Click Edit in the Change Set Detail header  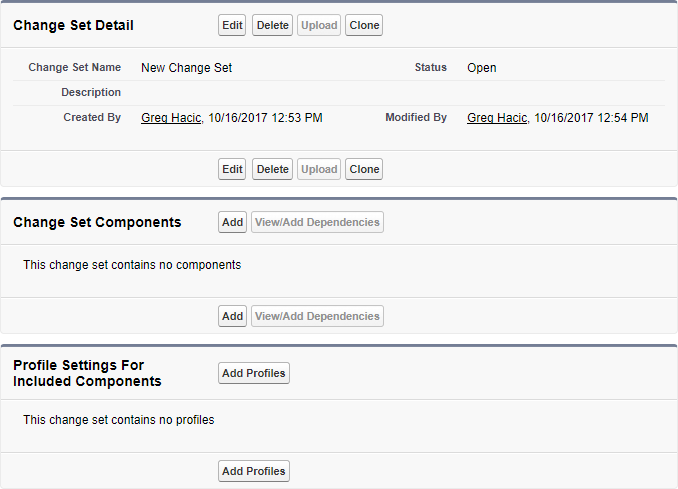click(232, 25)
